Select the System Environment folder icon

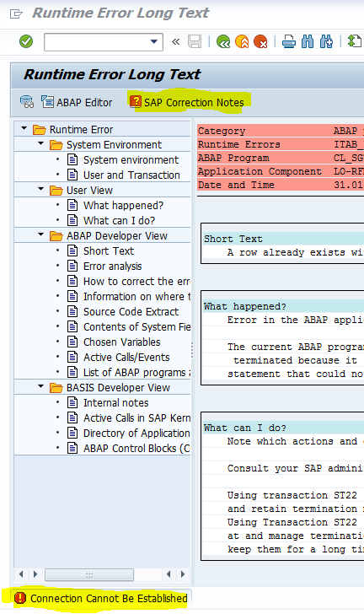coord(56,145)
